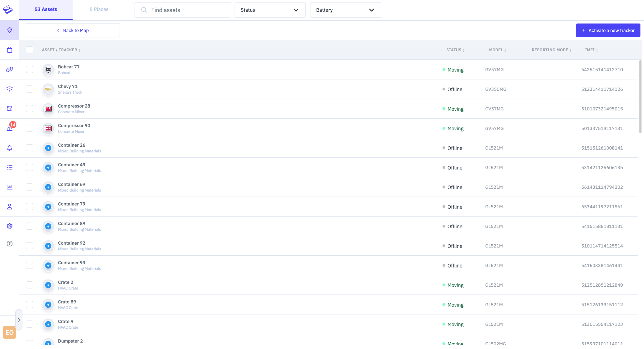Open the Battery filter dropdown
Image resolution: width=644 pixels, height=349 pixels.
(x=345, y=10)
